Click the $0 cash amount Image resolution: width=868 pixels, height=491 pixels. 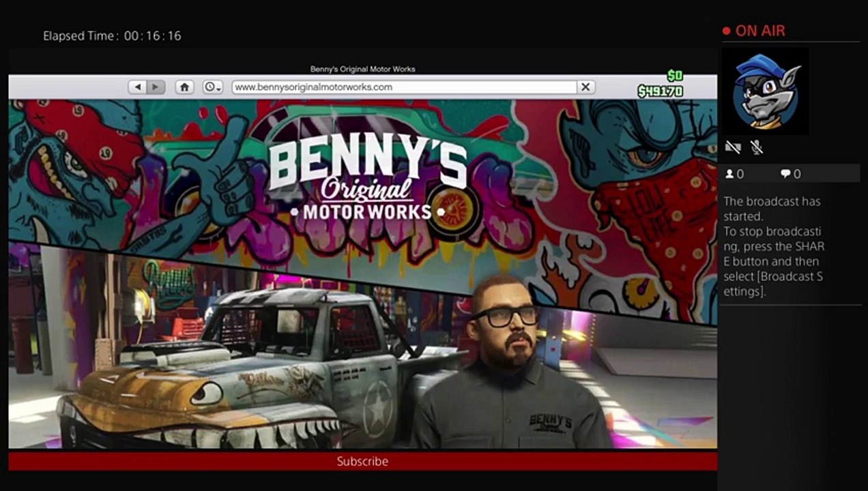pos(675,76)
